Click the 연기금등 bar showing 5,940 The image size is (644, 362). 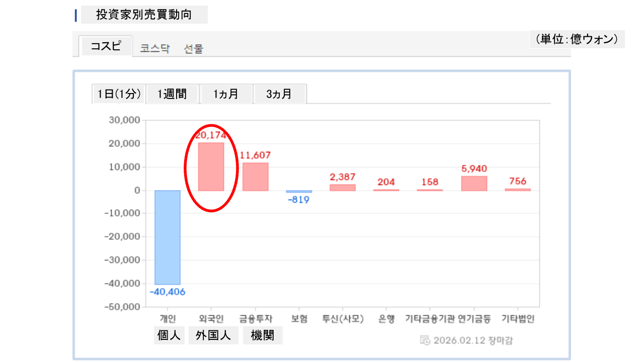pyautogui.click(x=474, y=184)
